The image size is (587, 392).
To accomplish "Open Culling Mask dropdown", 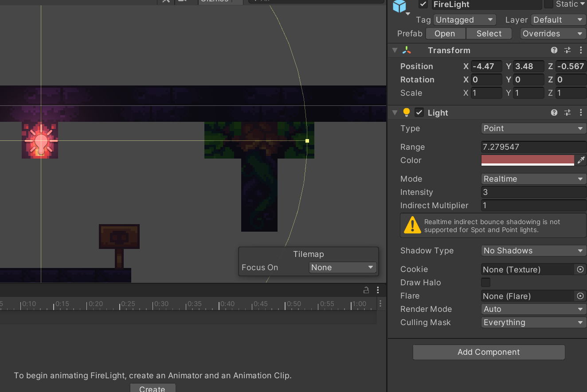I will 534,322.
